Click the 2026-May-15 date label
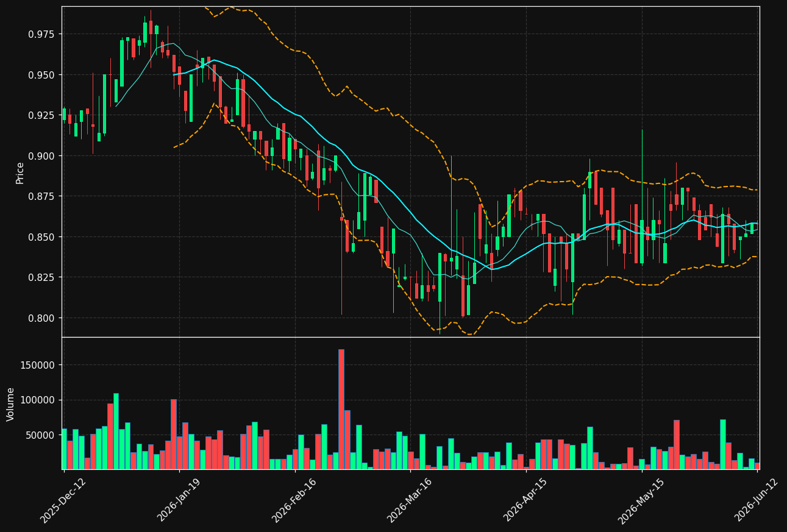Viewport: 787px width, 532px height. 641,501
